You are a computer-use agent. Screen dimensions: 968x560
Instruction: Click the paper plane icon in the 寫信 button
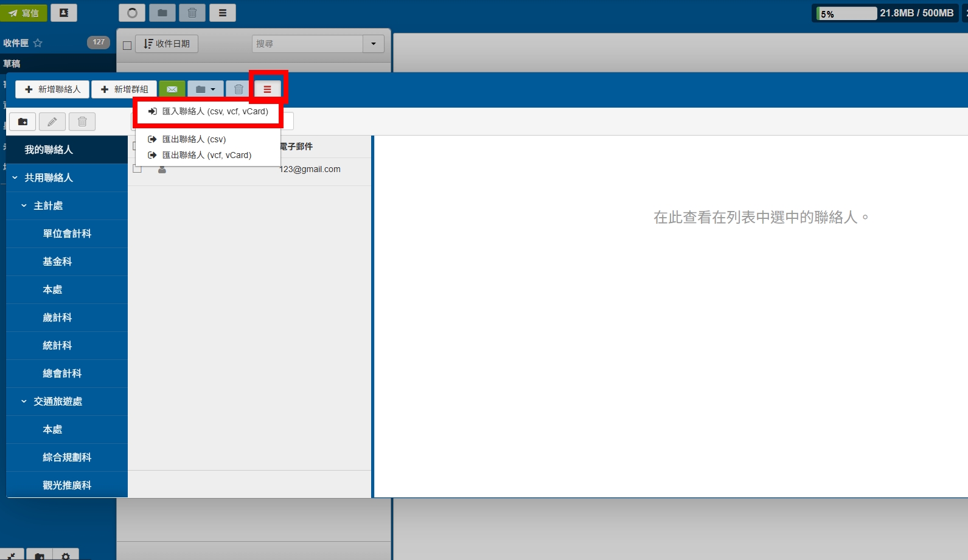click(13, 13)
